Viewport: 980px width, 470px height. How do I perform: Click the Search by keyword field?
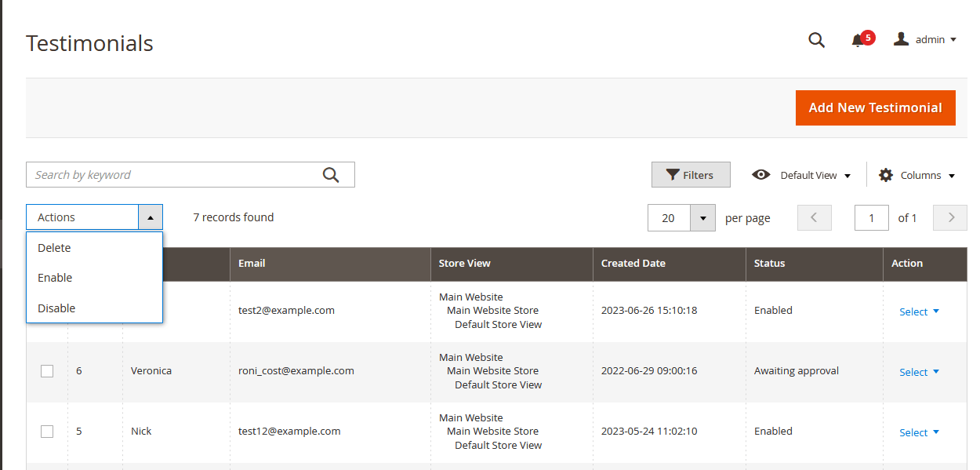click(172, 175)
